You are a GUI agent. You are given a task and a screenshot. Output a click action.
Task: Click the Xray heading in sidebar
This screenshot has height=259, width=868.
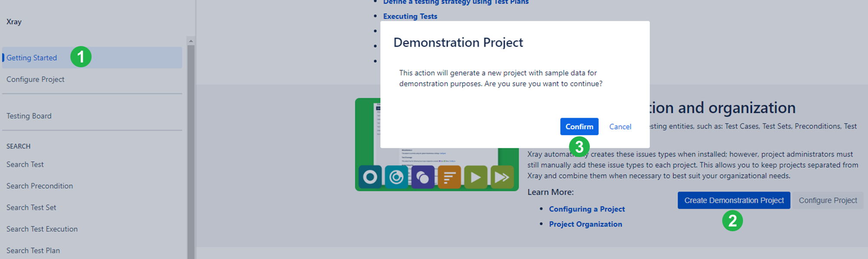click(x=14, y=22)
